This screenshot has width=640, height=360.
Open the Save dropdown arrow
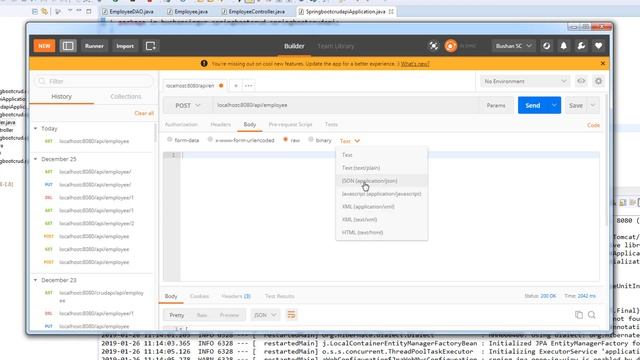tap(593, 105)
